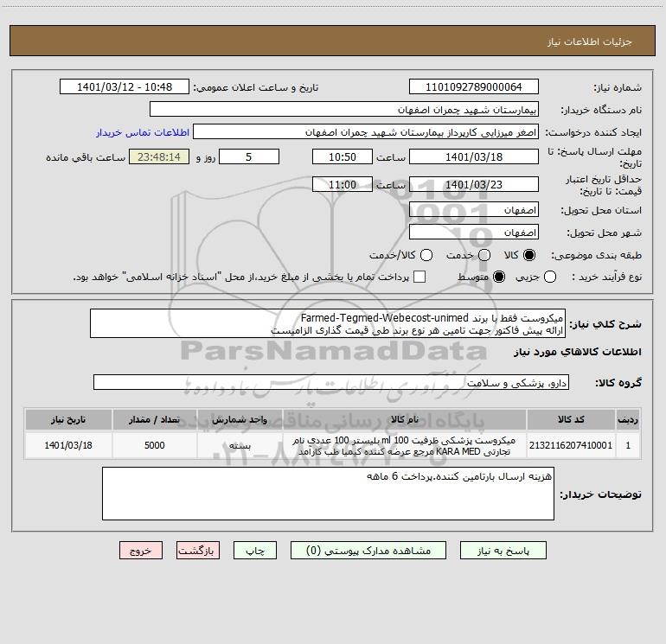The image size is (666, 644).
Task: Click the شماره نیاز label
Action: 618,88
